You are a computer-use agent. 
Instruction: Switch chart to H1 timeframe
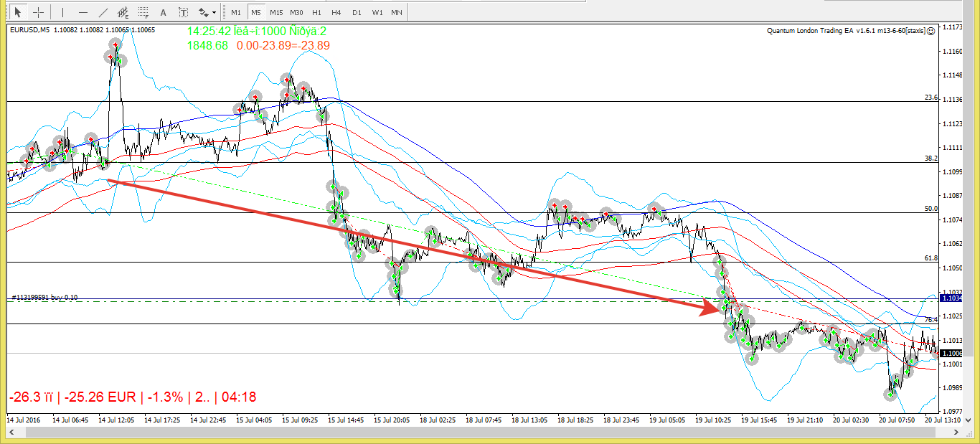coord(316,12)
